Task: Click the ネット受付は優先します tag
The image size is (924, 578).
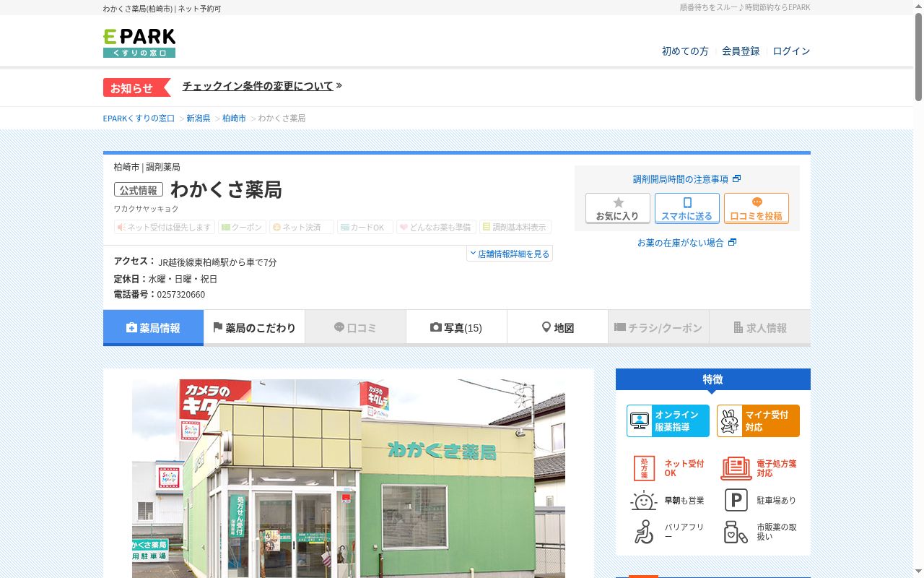Action: click(x=165, y=227)
